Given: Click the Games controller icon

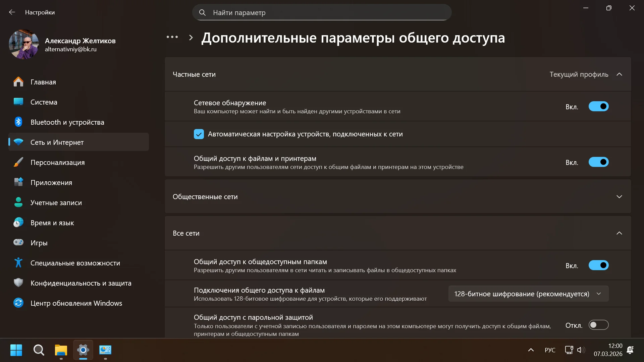Looking at the screenshot, I should (18, 242).
